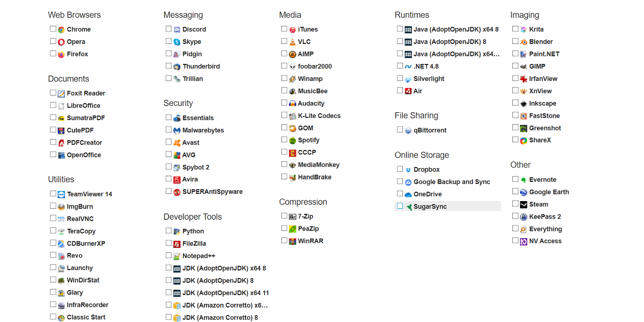Click the K-Lite Codecs label
Viewport: 644px width, 322px height.
(319, 116)
